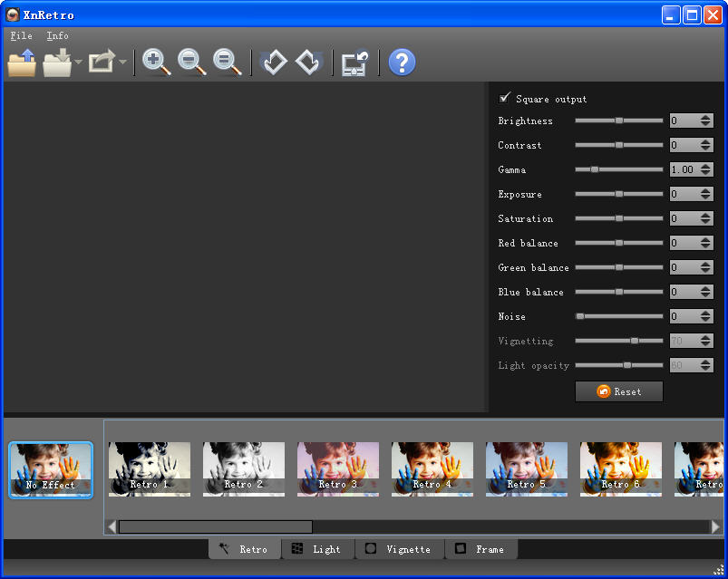This screenshot has width=728, height=579.
Task: Zoom out with the minus magnifier
Action: tap(191, 63)
